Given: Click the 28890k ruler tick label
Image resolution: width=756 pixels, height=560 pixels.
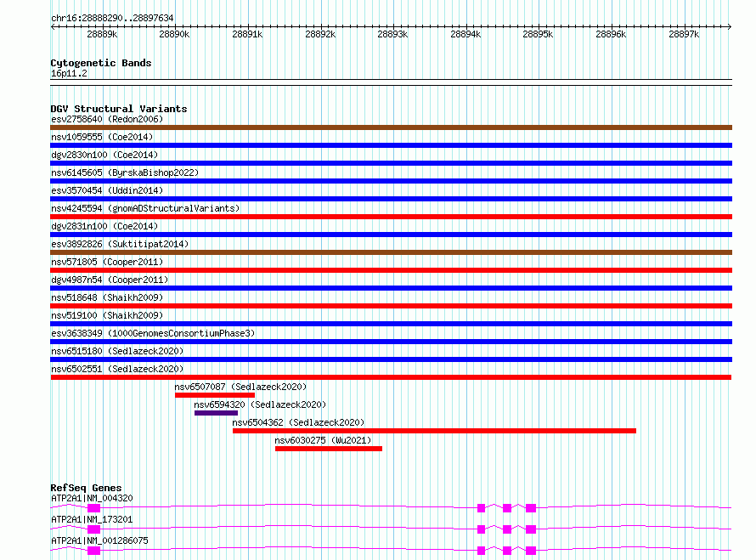Looking at the screenshot, I should click(174, 34).
